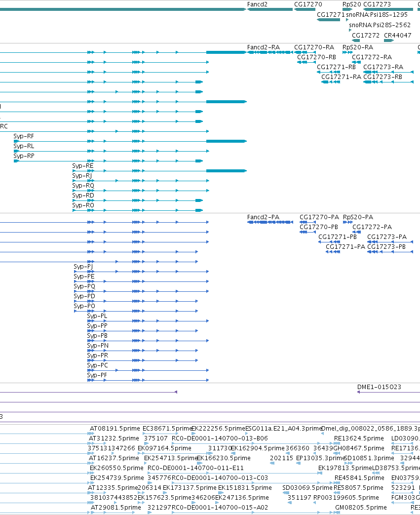Click the CG17270-RB transcript label
The image size is (420, 515).
316,57
